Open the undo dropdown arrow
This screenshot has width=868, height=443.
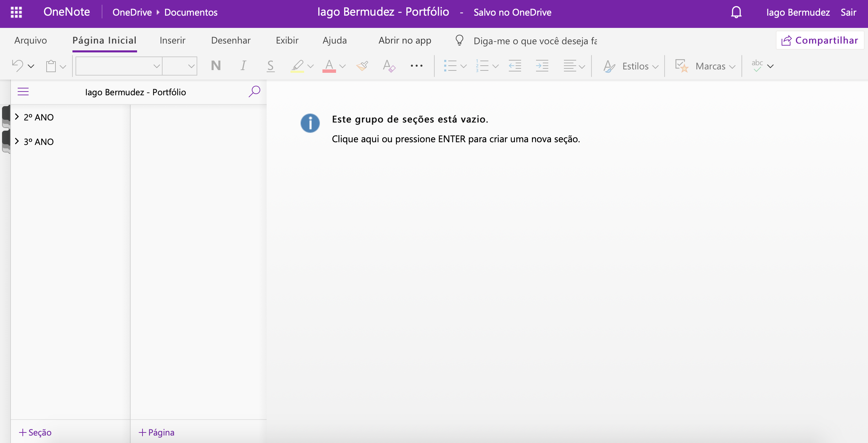click(31, 66)
